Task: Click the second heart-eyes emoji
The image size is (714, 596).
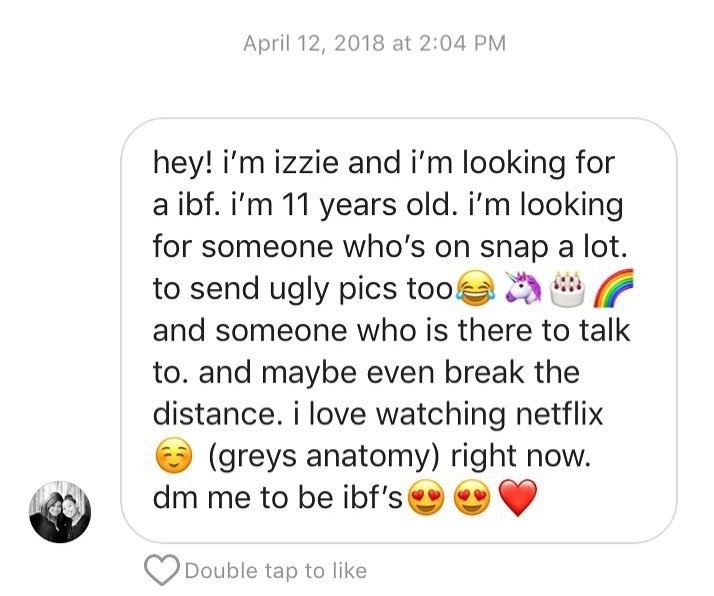Action: pyautogui.click(x=471, y=499)
